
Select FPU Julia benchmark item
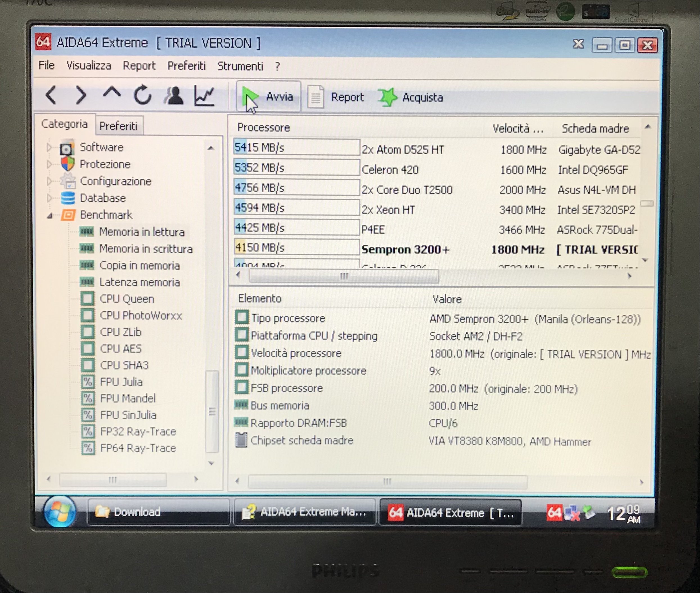(121, 382)
